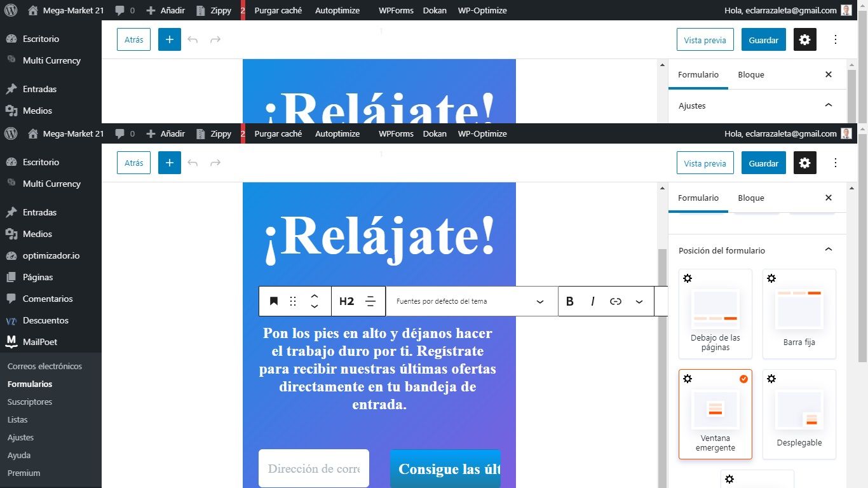Click 'Purgar caché' in main editor admin bar

click(x=278, y=133)
